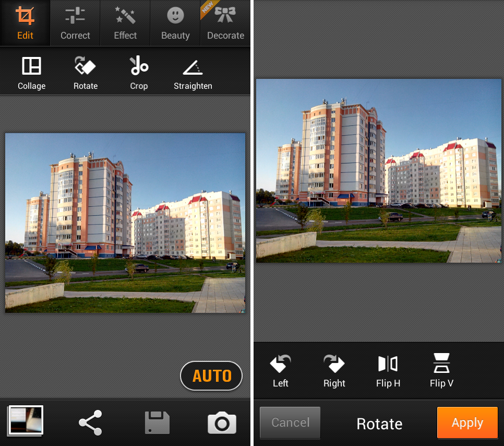Rotate the photo Left

pyautogui.click(x=281, y=371)
